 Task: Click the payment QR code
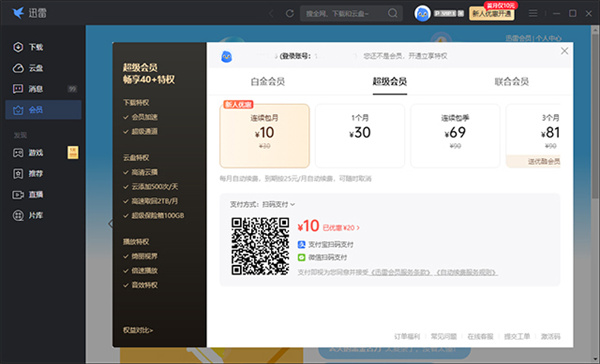tap(260, 246)
